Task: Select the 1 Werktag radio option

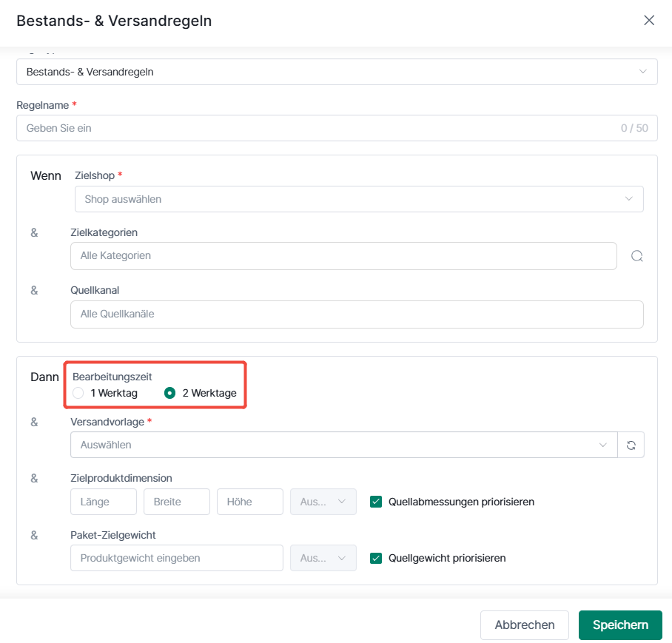Action: 78,393
